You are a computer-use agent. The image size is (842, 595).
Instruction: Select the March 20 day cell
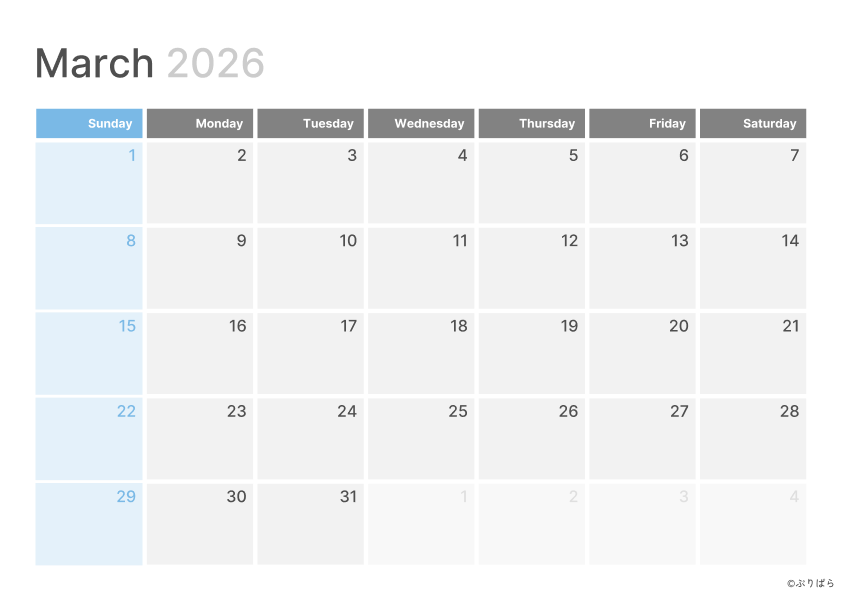642,353
